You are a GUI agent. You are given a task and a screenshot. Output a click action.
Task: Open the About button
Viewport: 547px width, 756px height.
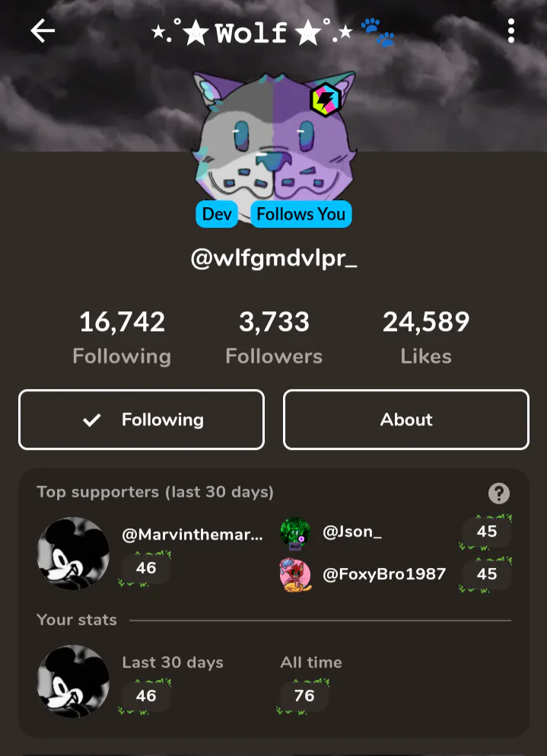tap(406, 419)
